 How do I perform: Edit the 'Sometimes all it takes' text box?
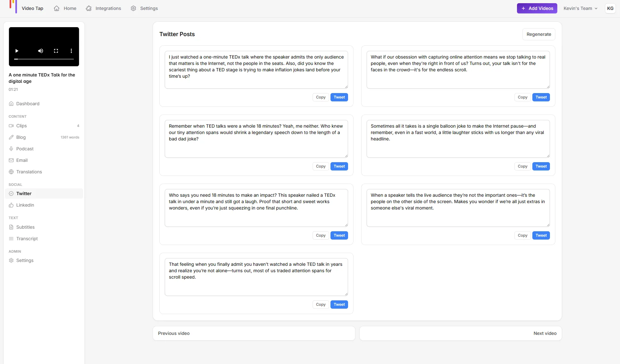458,139
